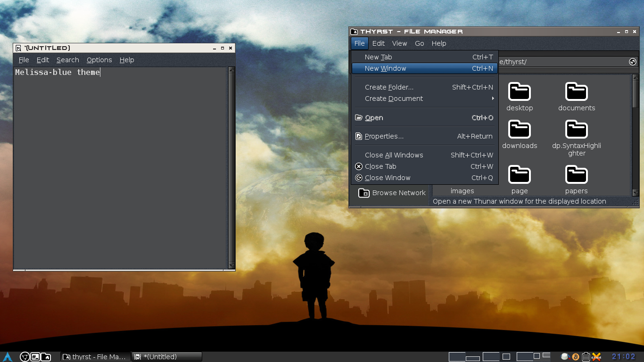Expand the Create Document submenu

(425, 99)
